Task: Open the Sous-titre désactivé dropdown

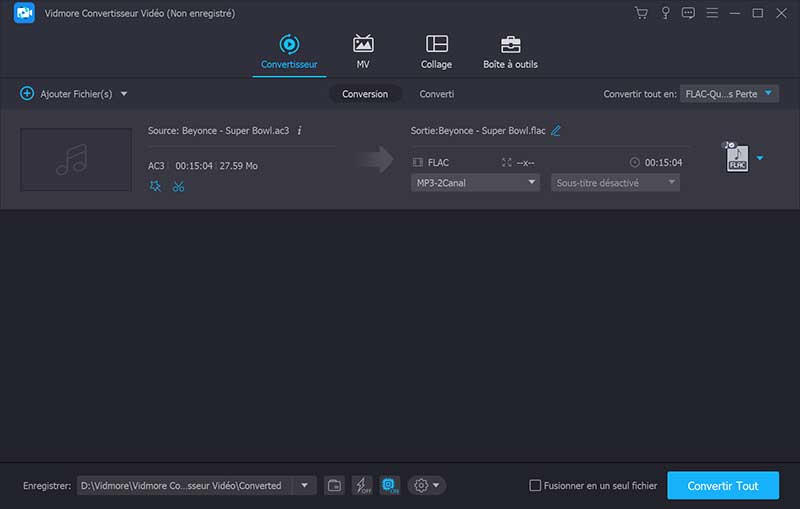Action: (614, 183)
